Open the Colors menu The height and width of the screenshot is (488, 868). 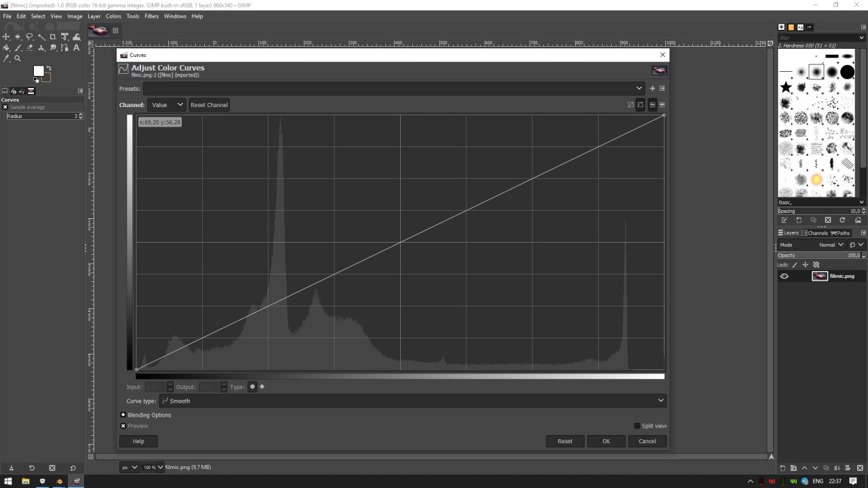(113, 16)
